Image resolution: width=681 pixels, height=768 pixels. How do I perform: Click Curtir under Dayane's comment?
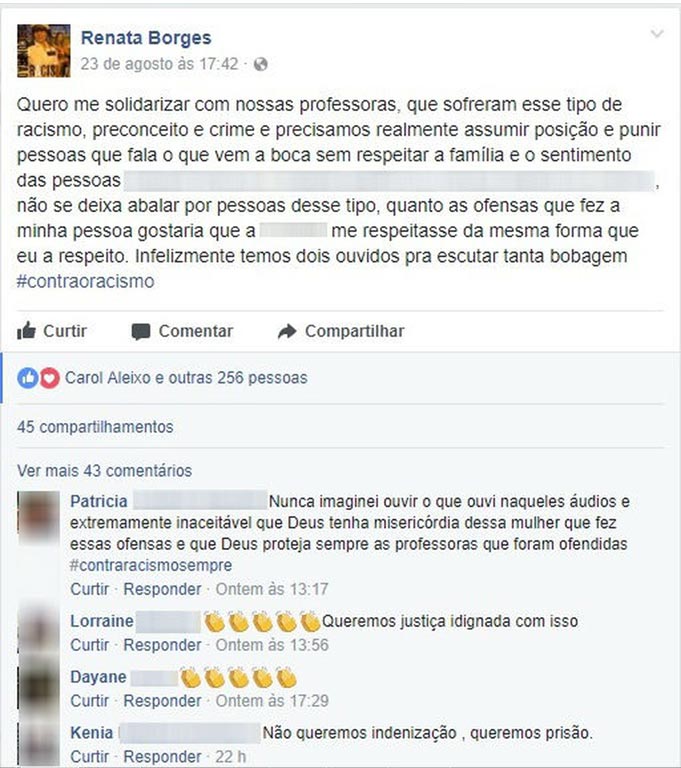(90, 701)
